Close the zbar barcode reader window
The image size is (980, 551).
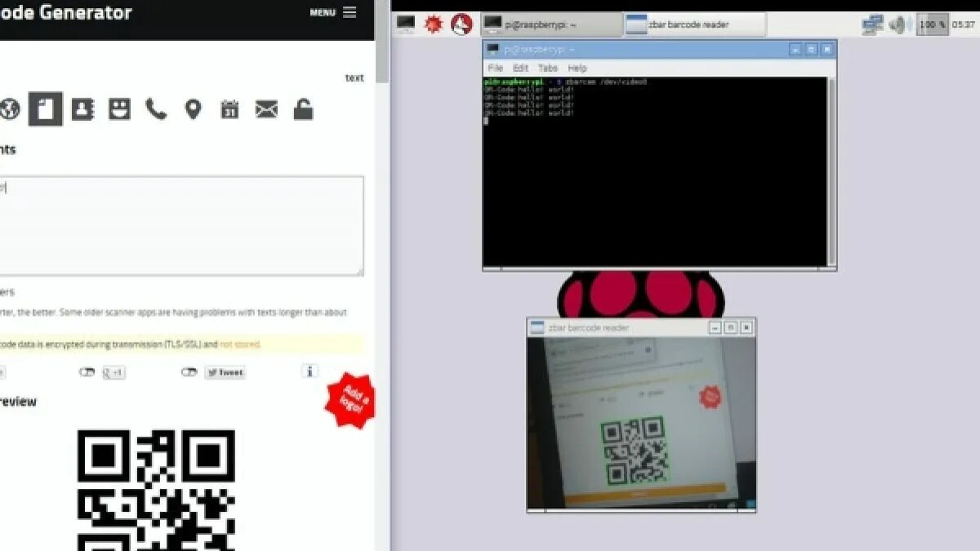coord(746,327)
